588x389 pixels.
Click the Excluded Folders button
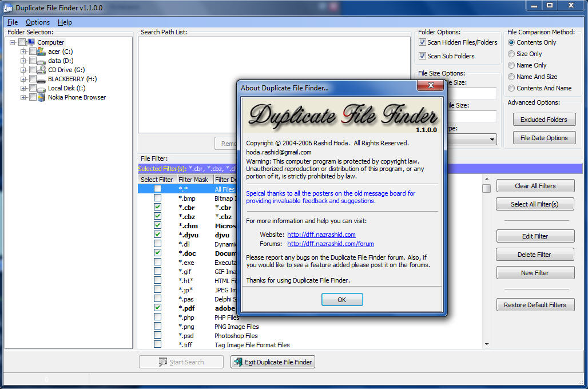(x=544, y=120)
